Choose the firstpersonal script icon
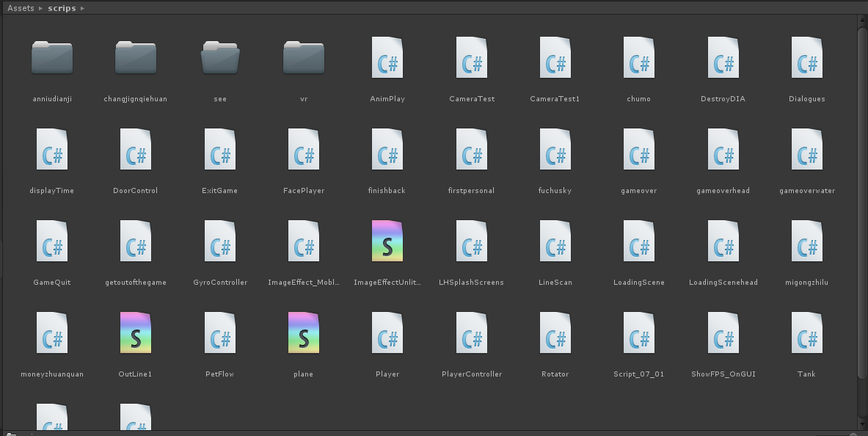Image resolution: width=868 pixels, height=436 pixels. [x=472, y=150]
